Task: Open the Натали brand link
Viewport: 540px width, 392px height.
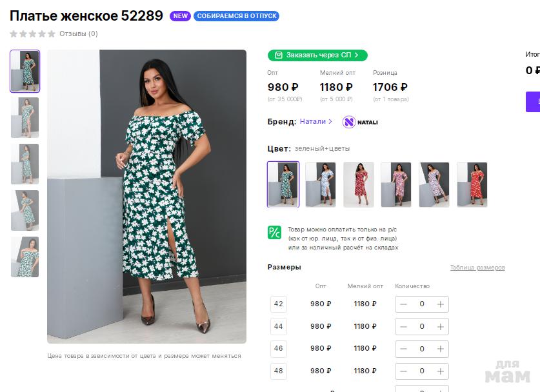Action: coord(315,121)
